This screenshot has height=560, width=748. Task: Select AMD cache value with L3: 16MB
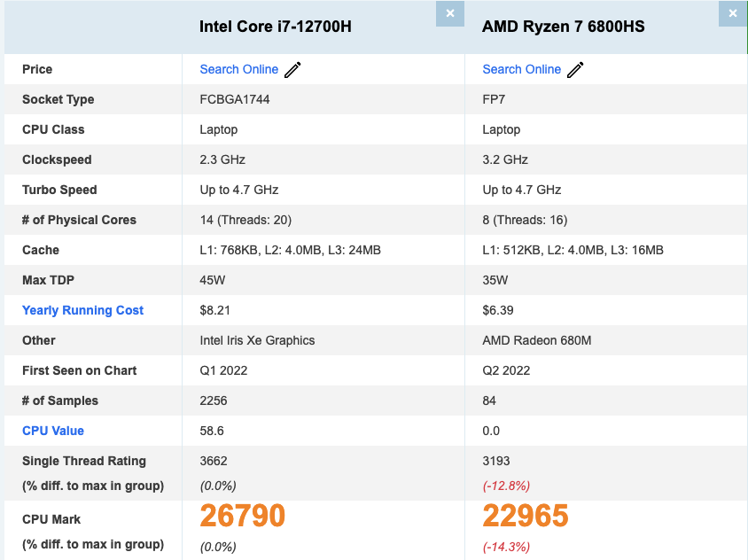tap(573, 250)
